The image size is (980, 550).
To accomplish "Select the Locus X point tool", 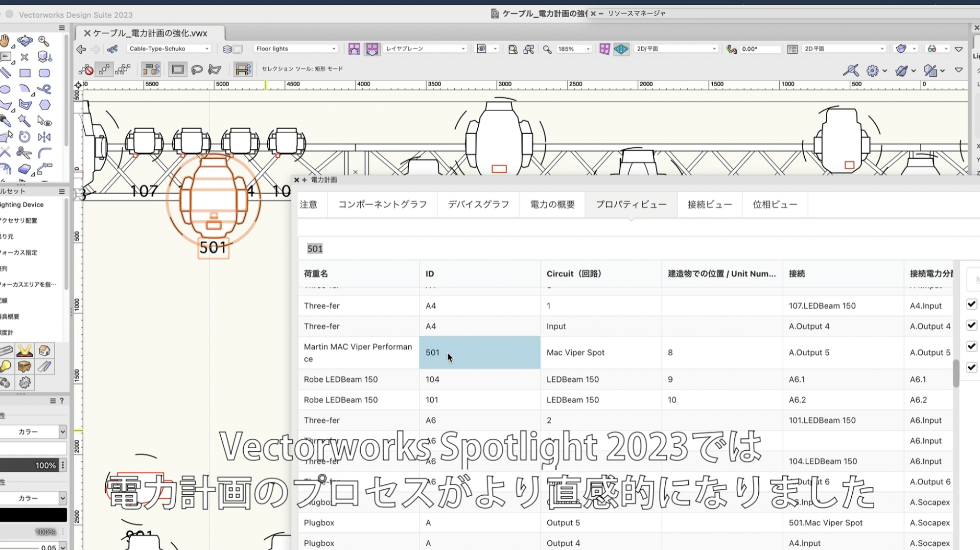I will point(24,57).
